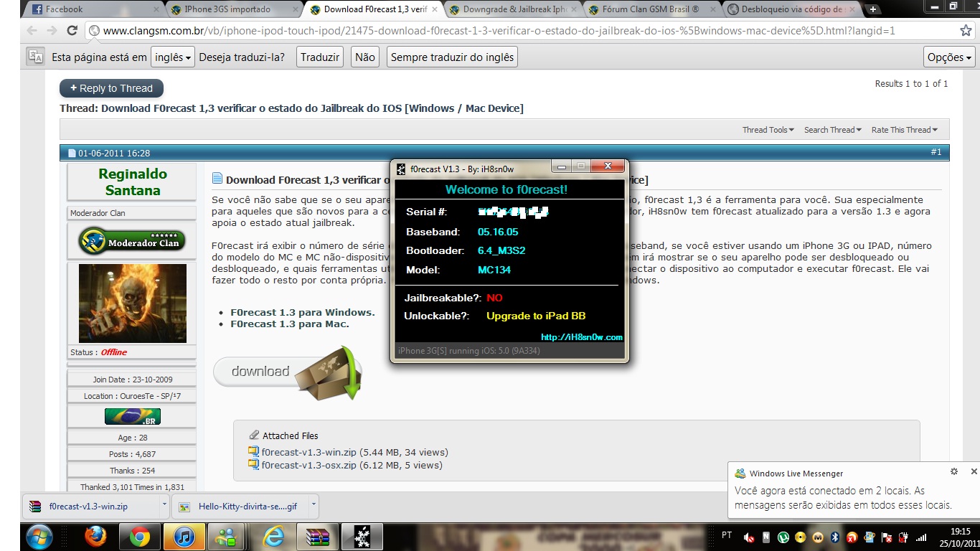Open Firefox from the taskbar
The image size is (980, 551).
coord(95,537)
